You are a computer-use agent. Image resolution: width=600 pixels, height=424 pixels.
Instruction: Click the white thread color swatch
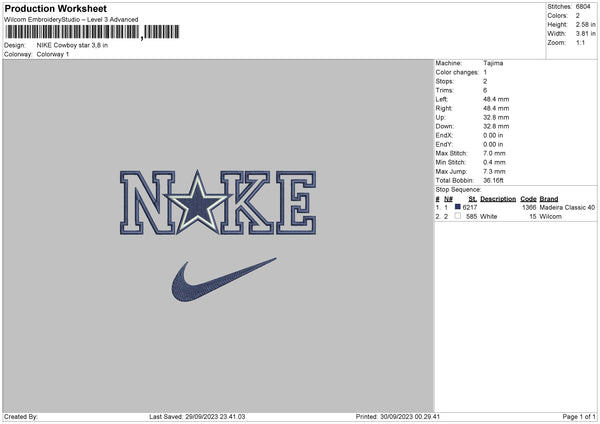(457, 216)
